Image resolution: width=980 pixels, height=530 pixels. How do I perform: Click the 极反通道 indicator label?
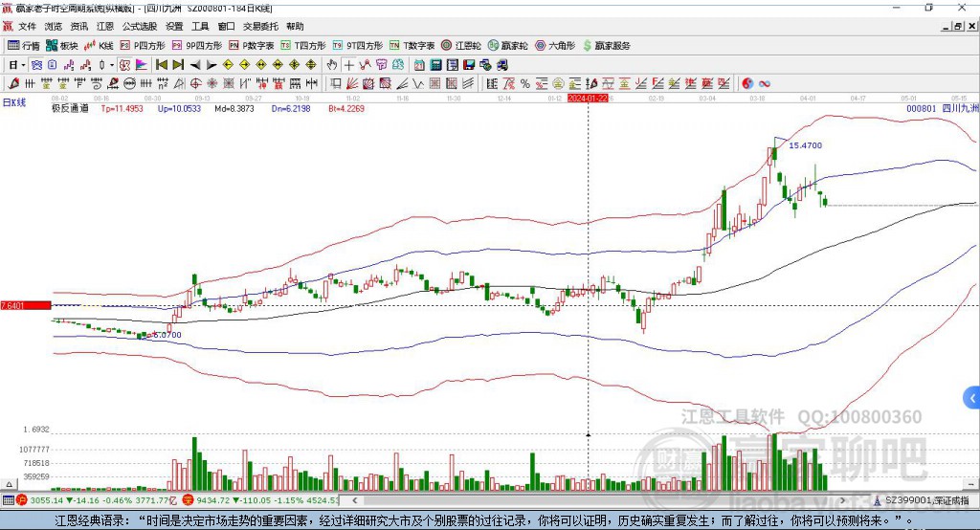pos(70,108)
